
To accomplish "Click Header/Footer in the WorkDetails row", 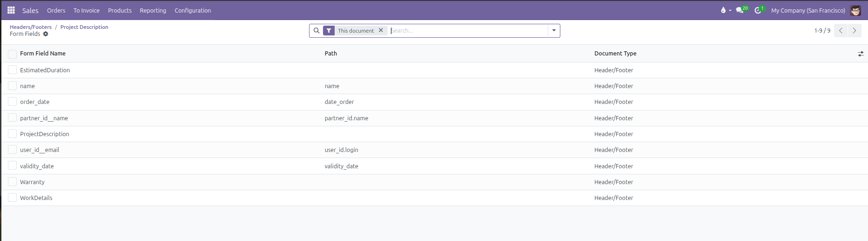I will (x=614, y=198).
